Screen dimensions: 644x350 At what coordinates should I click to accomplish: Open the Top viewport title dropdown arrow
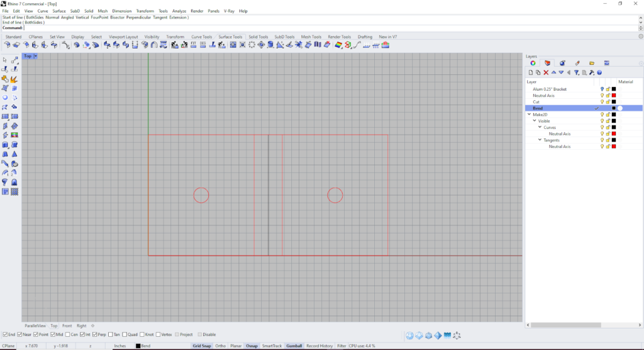pyautogui.click(x=36, y=56)
